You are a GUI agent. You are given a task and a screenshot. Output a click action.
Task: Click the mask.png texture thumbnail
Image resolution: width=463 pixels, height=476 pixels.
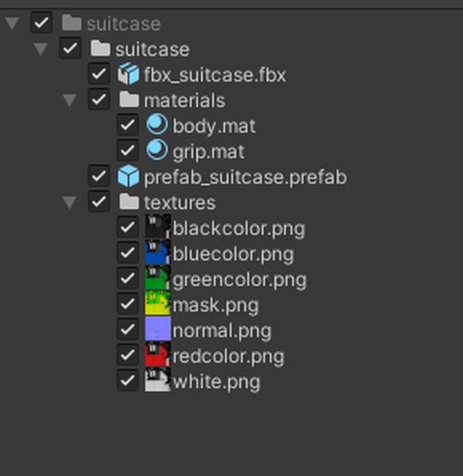[x=158, y=303]
